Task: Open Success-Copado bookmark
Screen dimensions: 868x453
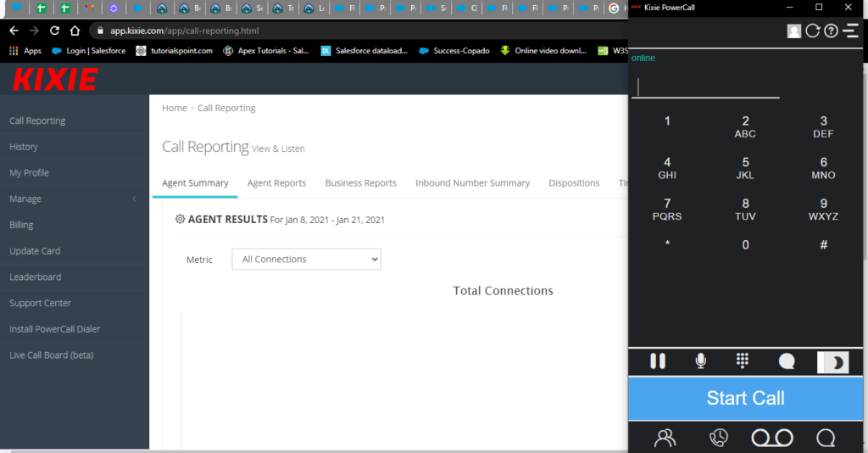Action: coord(454,50)
